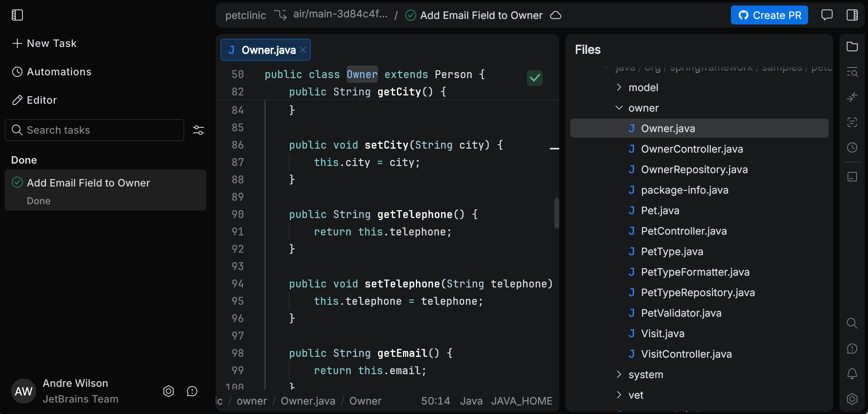Toggle the right sidebar panel icon
The image size is (868, 414).
[852, 15]
